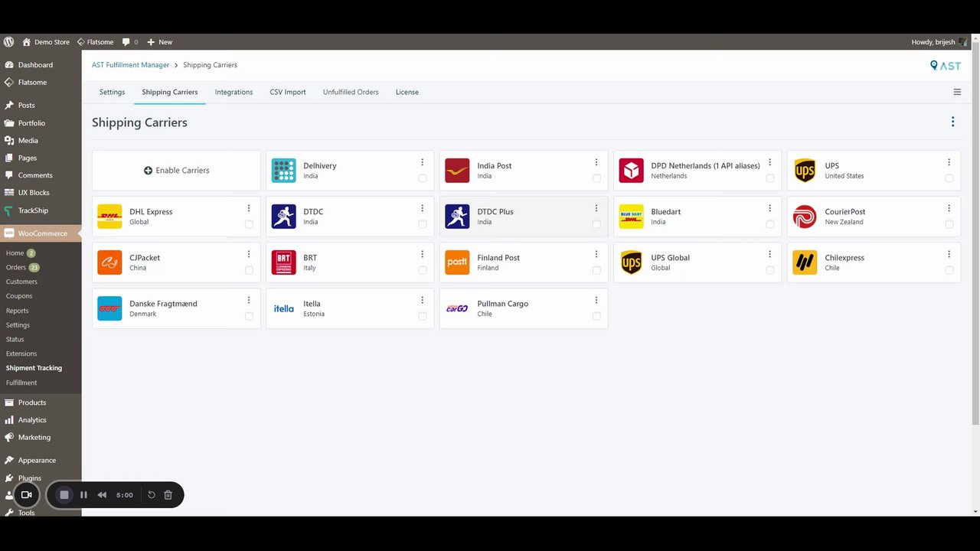Click New in the admin bar

pos(159,42)
